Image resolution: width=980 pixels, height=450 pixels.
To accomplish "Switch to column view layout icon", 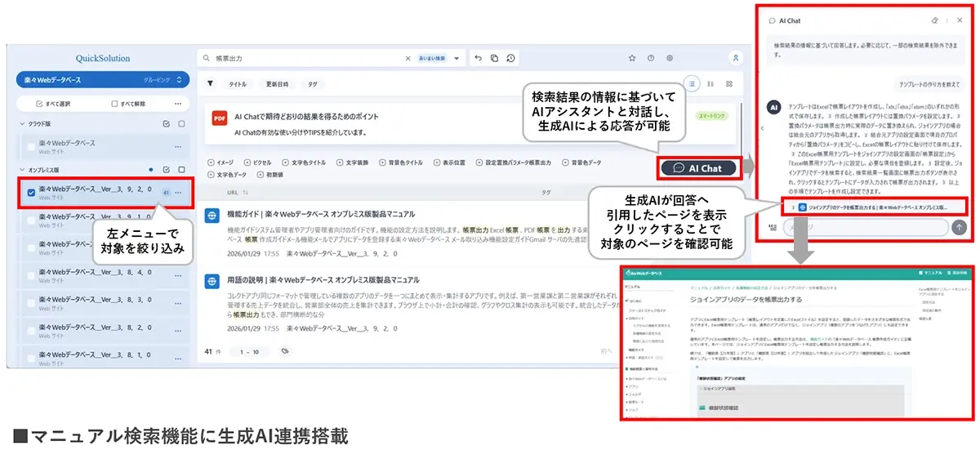I will click(x=710, y=83).
